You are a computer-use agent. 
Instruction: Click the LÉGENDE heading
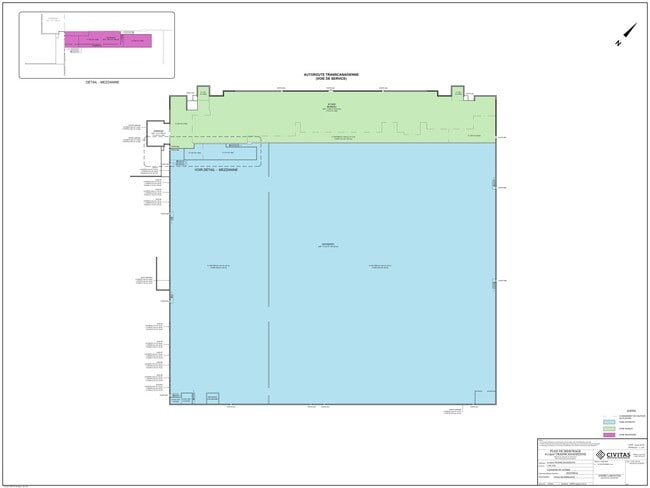pos(630,410)
